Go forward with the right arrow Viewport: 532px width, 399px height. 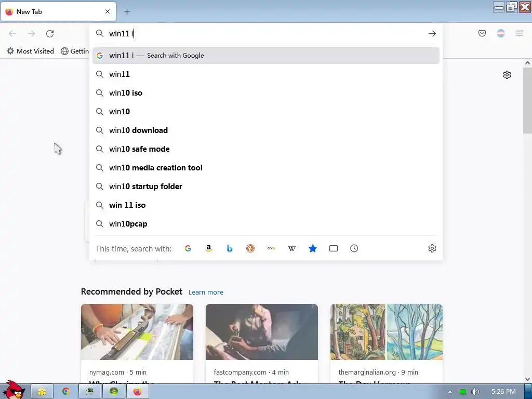[x=31, y=34]
